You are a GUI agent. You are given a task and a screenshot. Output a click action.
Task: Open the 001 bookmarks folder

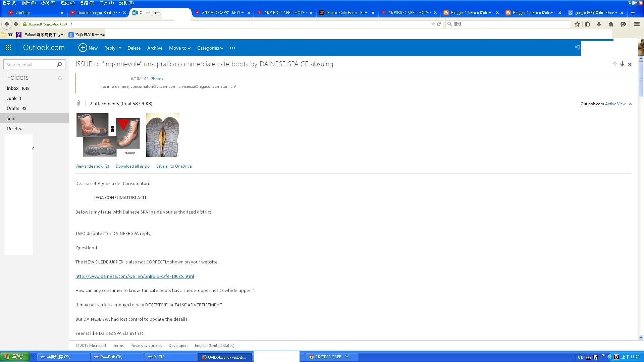[x=8, y=35]
